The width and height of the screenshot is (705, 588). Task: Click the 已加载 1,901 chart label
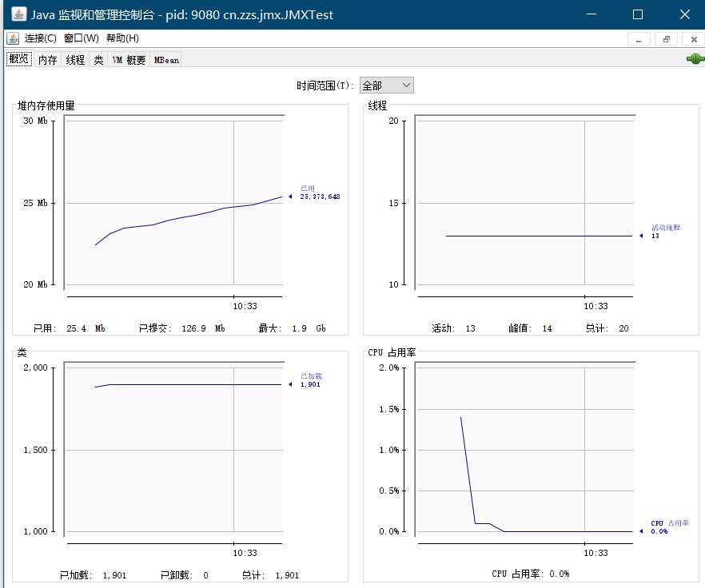pyautogui.click(x=311, y=380)
